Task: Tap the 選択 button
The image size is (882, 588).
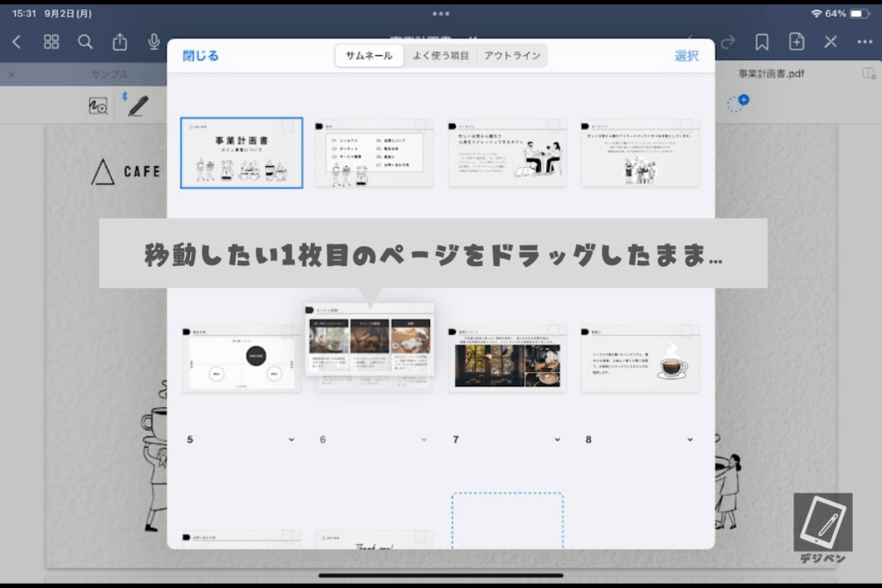Action: (x=686, y=56)
